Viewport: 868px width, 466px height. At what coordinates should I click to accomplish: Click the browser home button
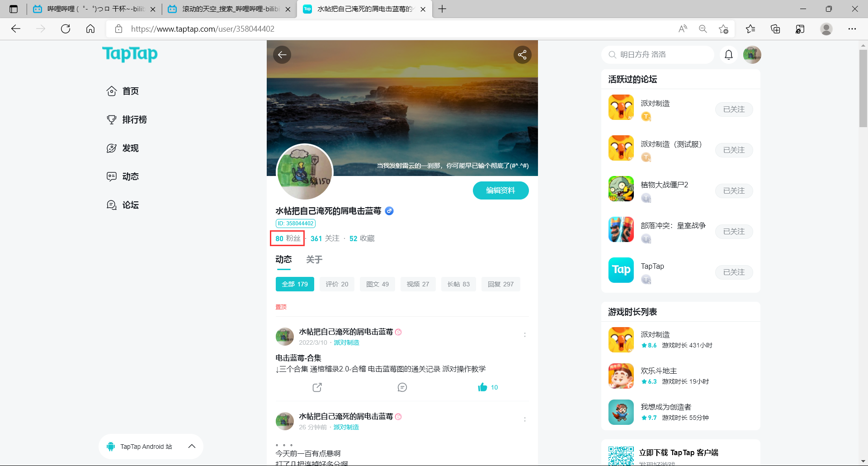(x=90, y=29)
